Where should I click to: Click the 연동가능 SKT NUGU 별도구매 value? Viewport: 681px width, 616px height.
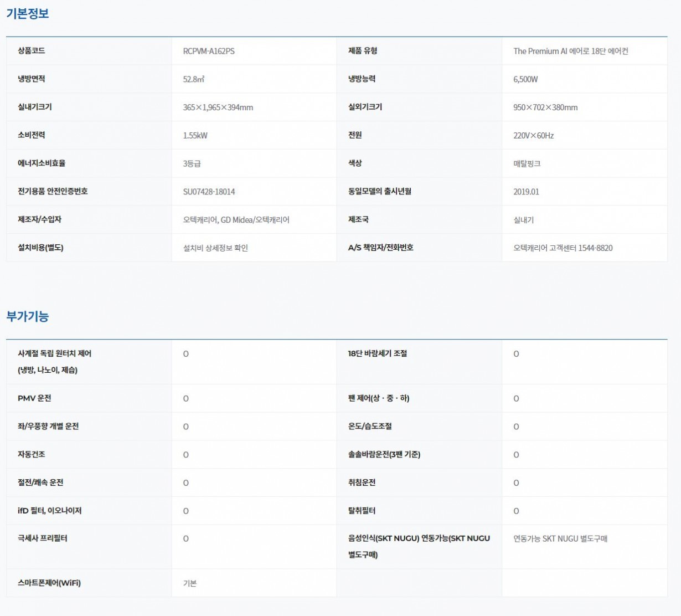point(560,538)
